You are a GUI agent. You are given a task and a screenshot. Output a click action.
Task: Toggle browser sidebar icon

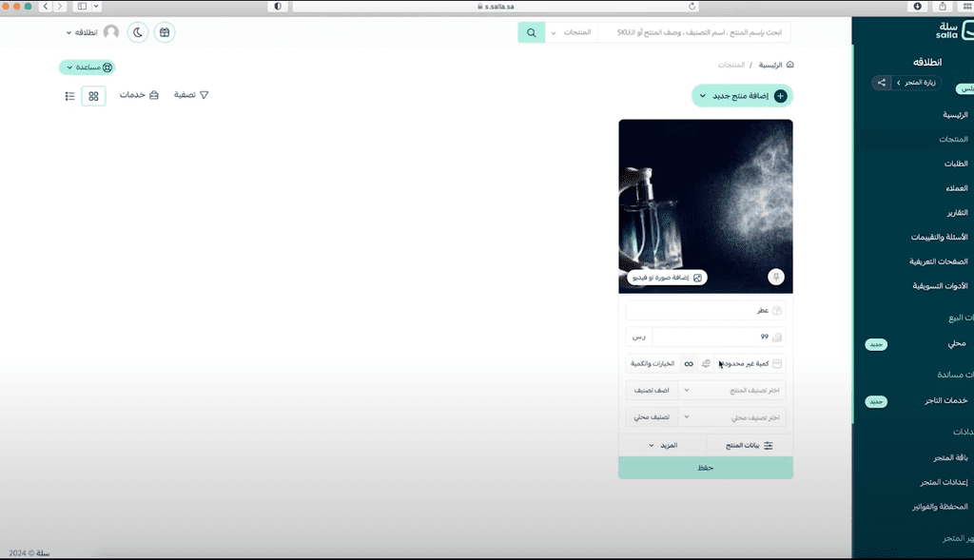tap(82, 7)
